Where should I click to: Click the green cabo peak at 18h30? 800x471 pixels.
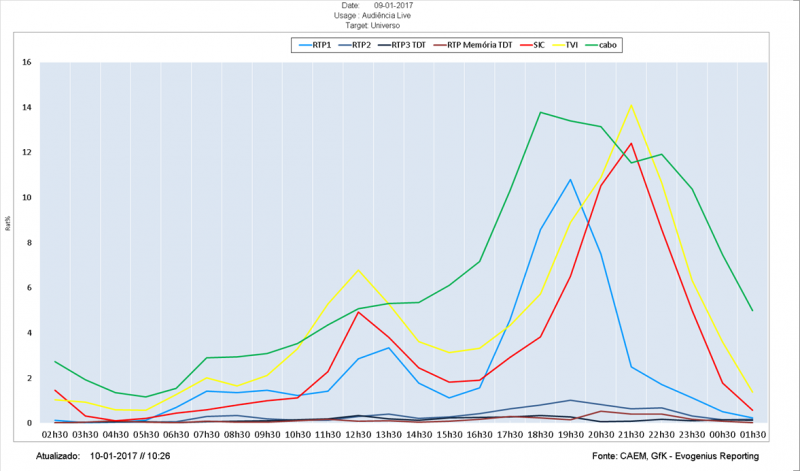(540, 112)
